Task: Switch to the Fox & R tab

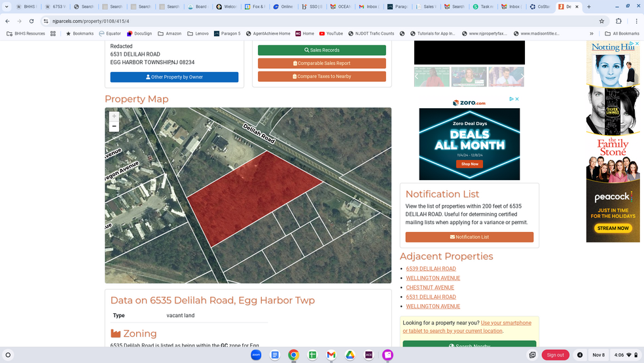Action: [x=255, y=7]
